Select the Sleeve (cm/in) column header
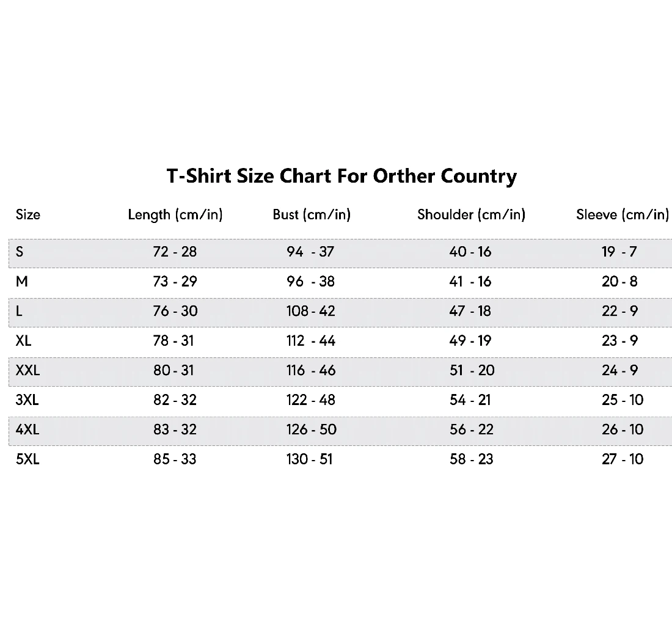The height and width of the screenshot is (628, 672). 623,214
